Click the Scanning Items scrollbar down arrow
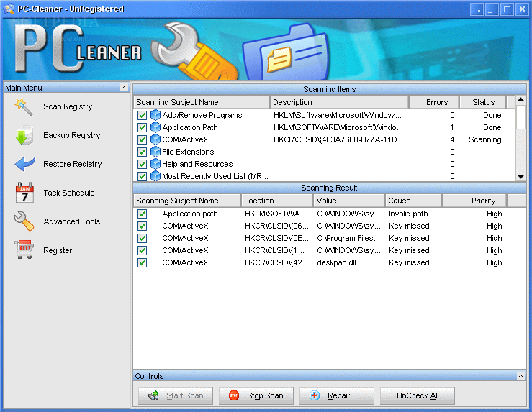The width and height of the screenshot is (532, 412). pyautogui.click(x=520, y=177)
